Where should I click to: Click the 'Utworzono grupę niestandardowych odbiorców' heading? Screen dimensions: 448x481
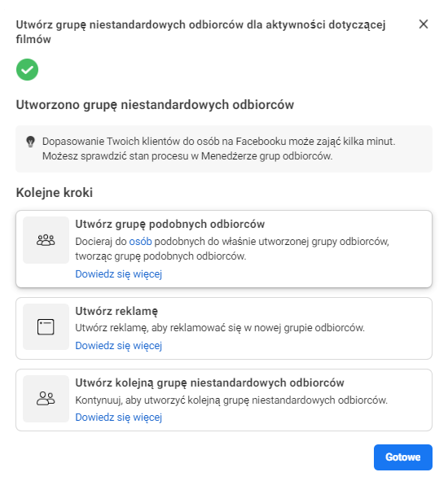coord(155,105)
